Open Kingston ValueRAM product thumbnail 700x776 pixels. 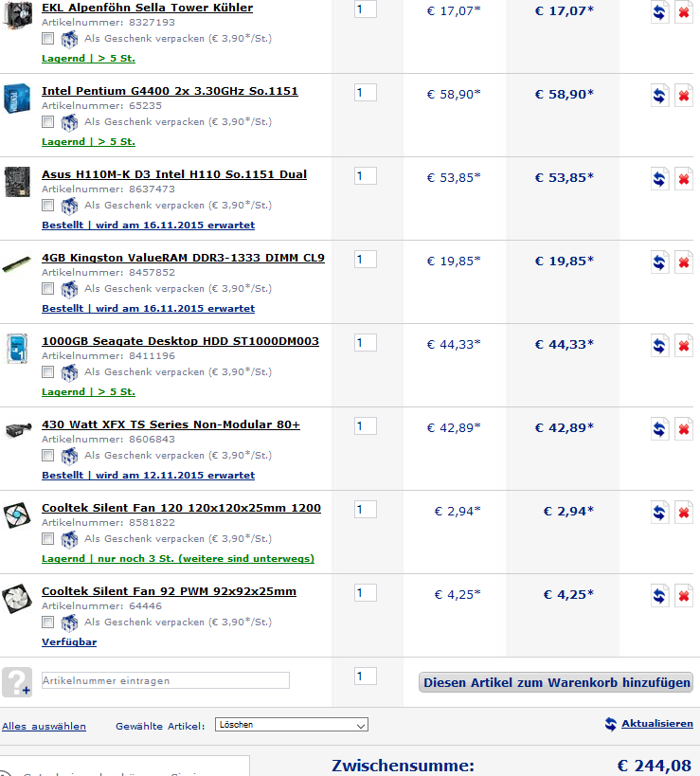pos(16,263)
